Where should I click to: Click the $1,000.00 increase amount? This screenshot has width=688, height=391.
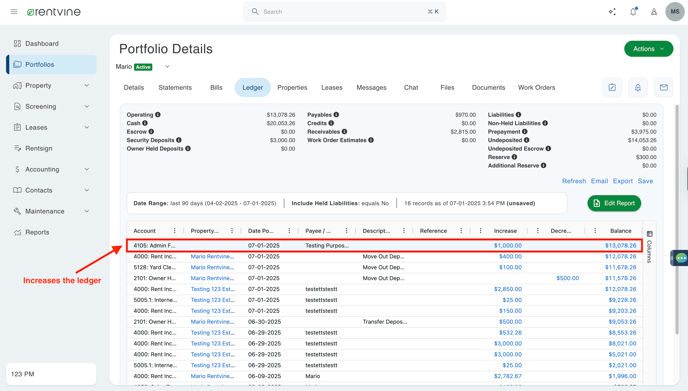508,246
